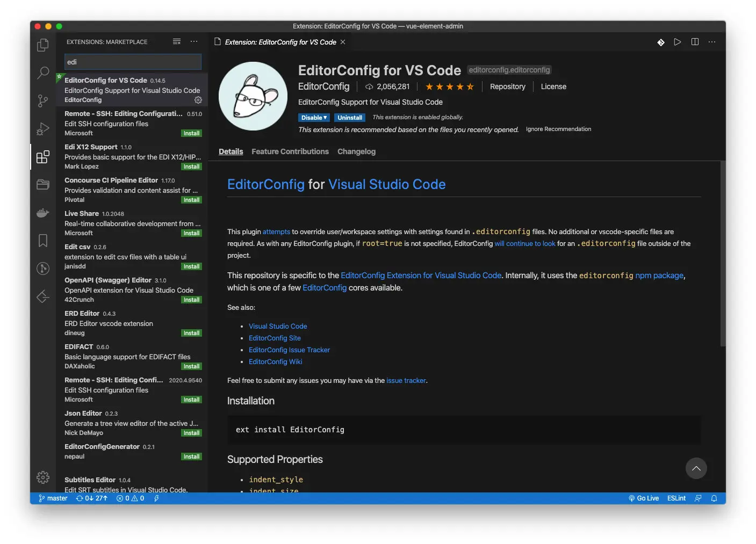
Task: Click Ignore Recommendation
Action: pyautogui.click(x=558, y=129)
